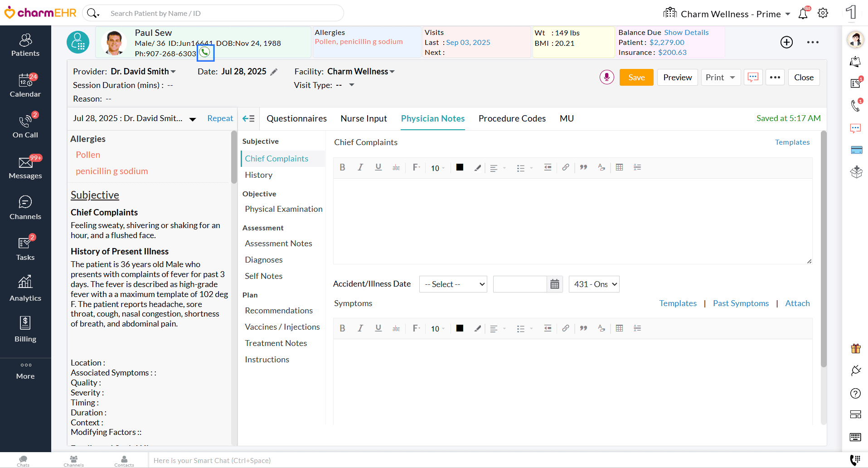Expand the Visit Type dropdown
868x468 pixels.
pyautogui.click(x=351, y=85)
